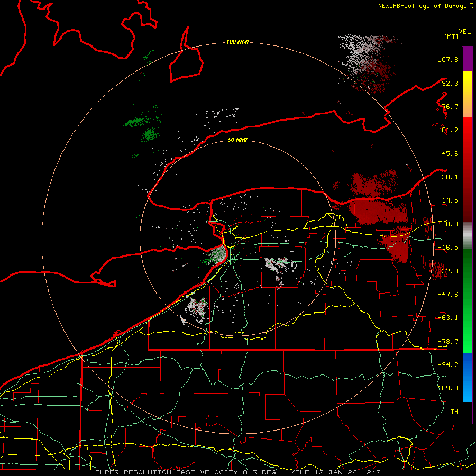Pick the green segment of the color bar
The image size is (476, 476).
[467, 300]
